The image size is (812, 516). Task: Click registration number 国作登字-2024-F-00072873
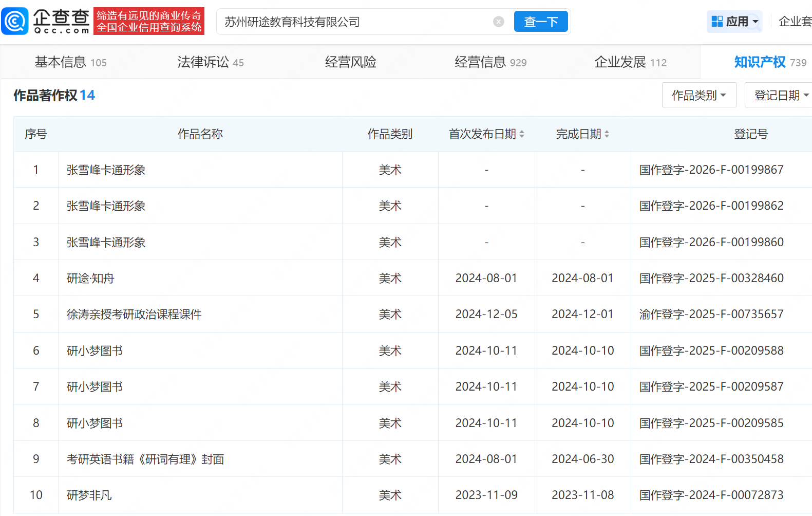[711, 495]
